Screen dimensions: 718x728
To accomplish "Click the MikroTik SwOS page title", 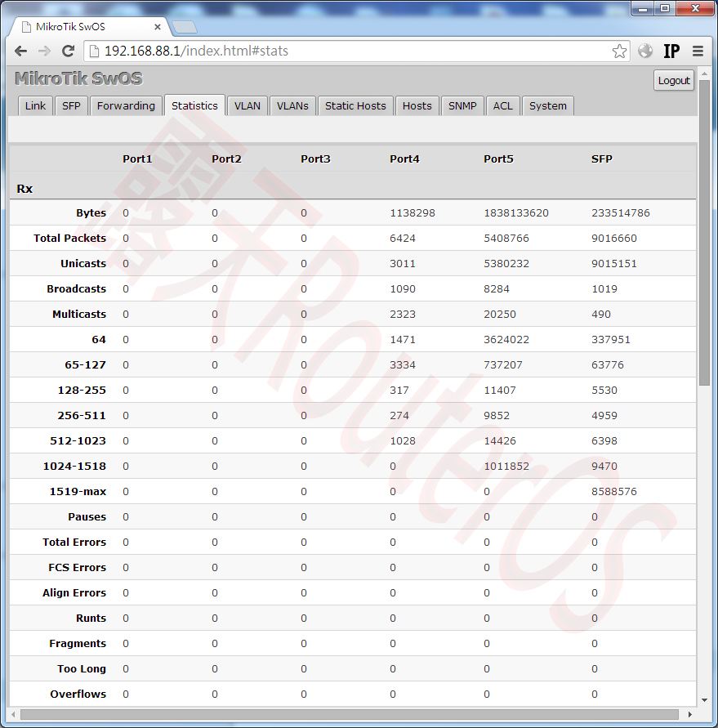I will (x=78, y=78).
